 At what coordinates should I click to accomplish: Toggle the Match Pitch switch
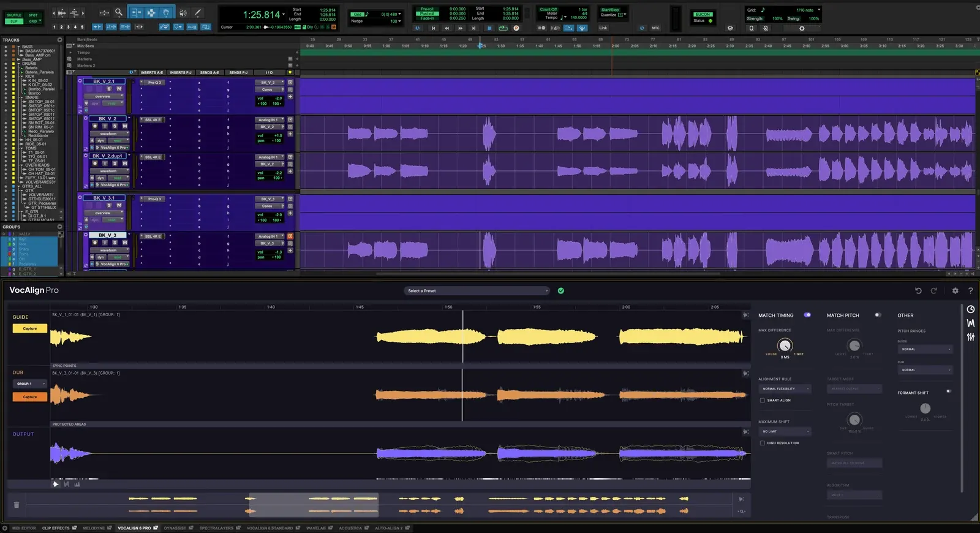coord(878,315)
